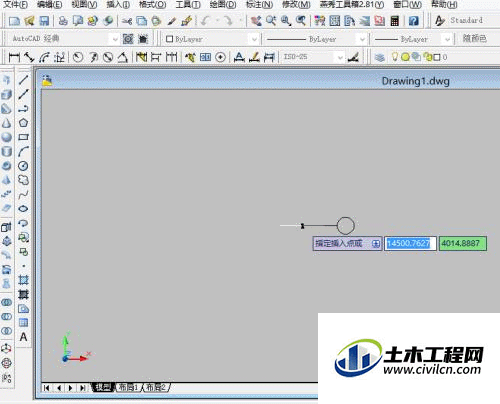
Task: Click the X coordinate field 14500.7627
Action: pos(410,243)
